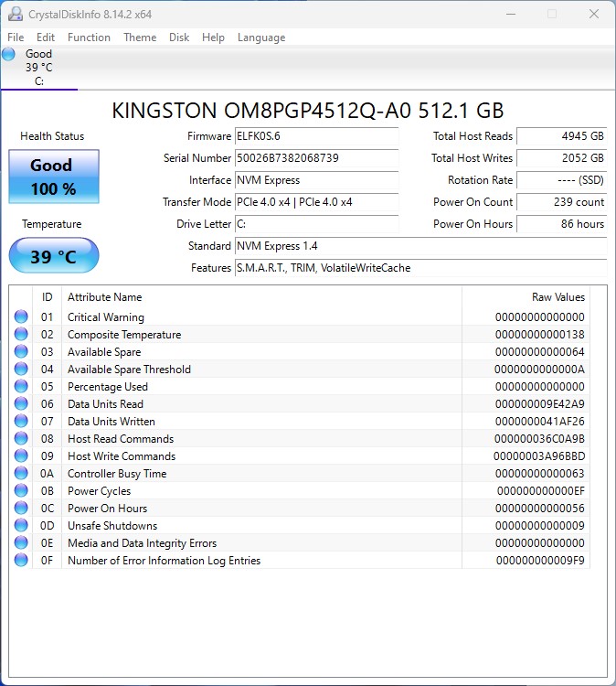Image resolution: width=616 pixels, height=686 pixels.
Task: Click the Features field S.M.A.R.T., TRIM
Action: (x=420, y=268)
